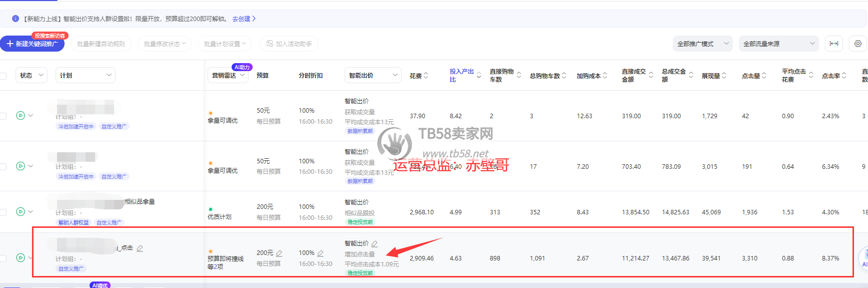
Task: Sort table by 点击率 column arrows
Action: [844, 76]
